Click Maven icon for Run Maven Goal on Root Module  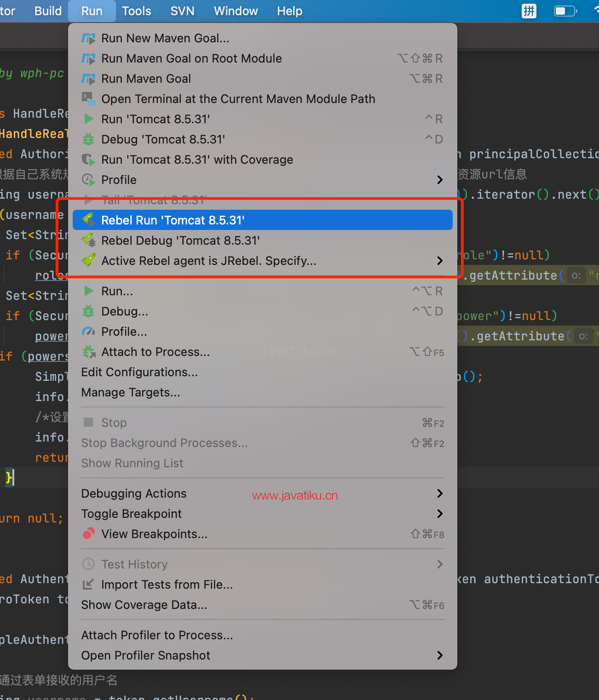[88, 58]
